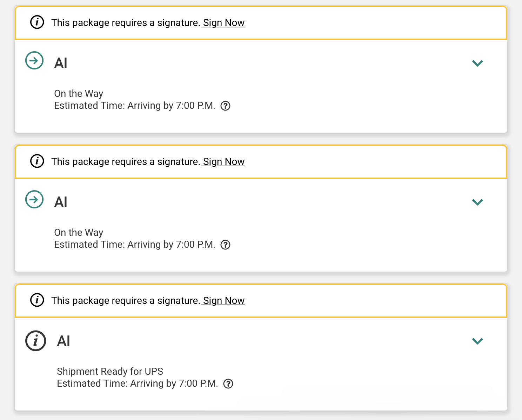Open estimated time help for Shipment Ready package
The width and height of the screenshot is (522, 420).
coord(228,384)
